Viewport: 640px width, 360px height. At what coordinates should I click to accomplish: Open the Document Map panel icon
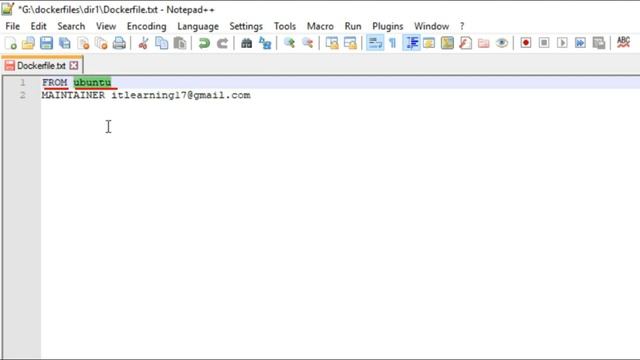[x=447, y=43]
